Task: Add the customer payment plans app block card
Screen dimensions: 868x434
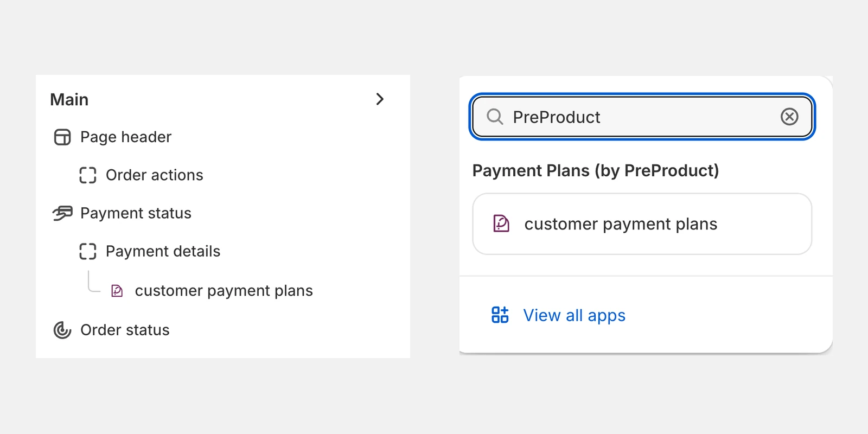Action: coord(642,224)
